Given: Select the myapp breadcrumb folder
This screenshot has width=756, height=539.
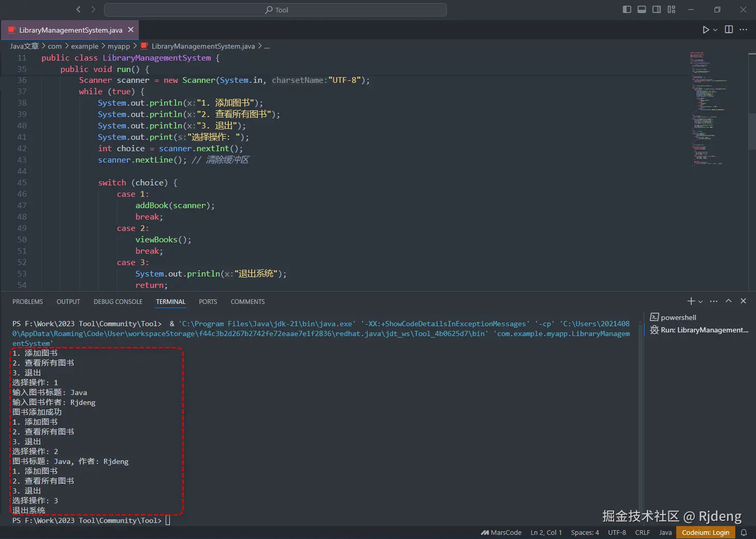Looking at the screenshot, I should click(119, 46).
